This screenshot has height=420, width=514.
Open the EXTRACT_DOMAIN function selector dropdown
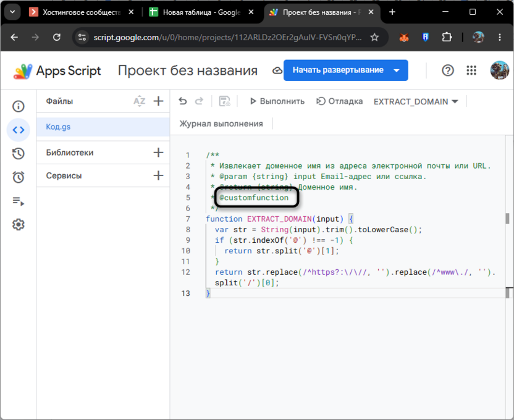click(416, 101)
